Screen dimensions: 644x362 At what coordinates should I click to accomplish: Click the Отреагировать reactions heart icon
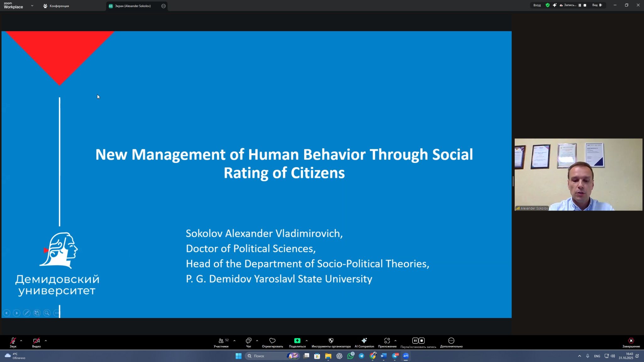272,341
